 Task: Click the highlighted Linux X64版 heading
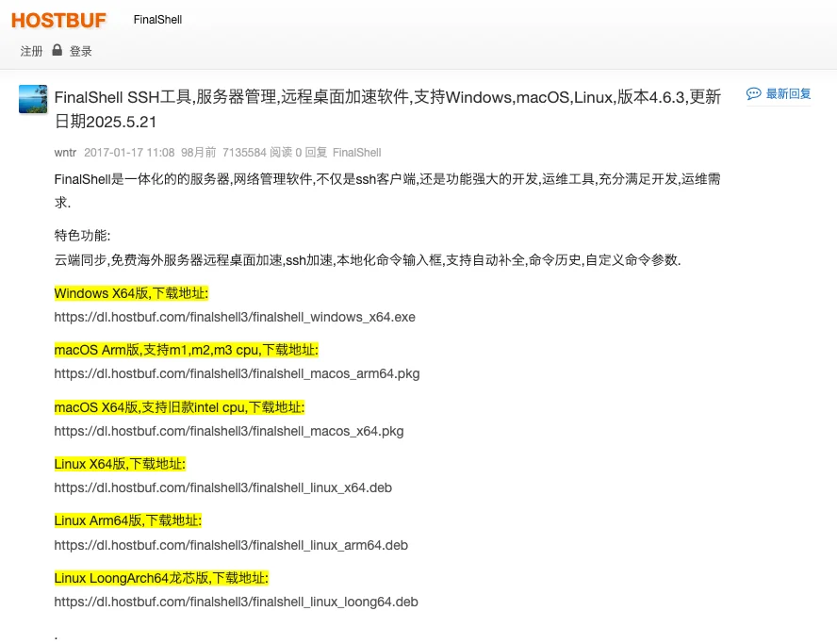coord(120,464)
